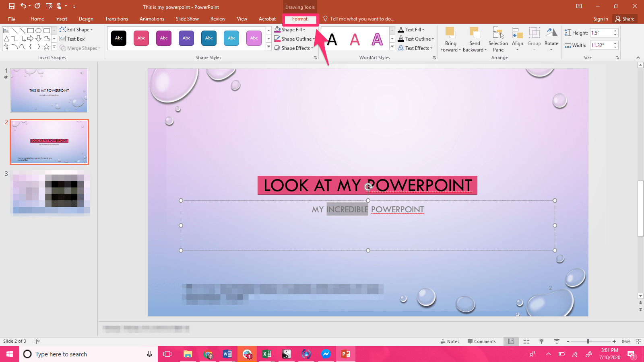Click the Undo arrow icon
Image resolution: width=644 pixels, height=362 pixels.
[23, 6]
